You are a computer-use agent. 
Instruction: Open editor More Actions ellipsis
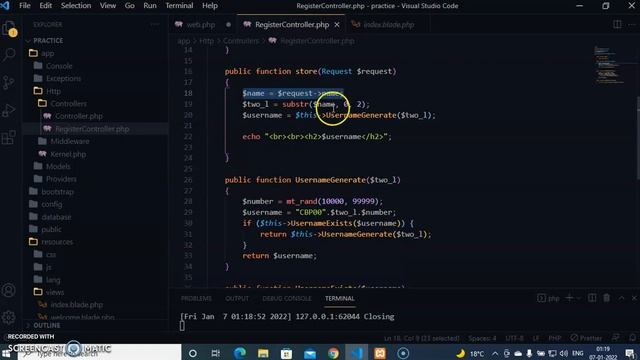coord(632,24)
